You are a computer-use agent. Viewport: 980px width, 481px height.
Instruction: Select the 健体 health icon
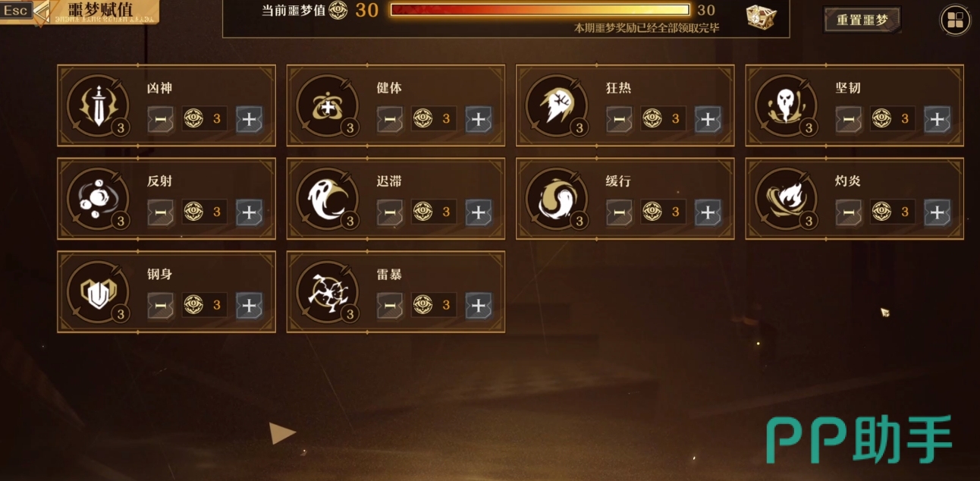(328, 105)
